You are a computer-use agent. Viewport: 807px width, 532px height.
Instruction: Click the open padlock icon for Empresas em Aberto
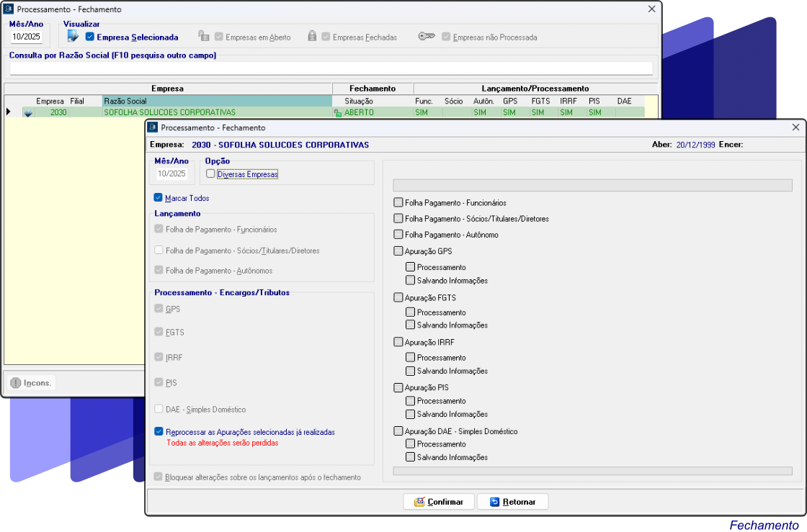(x=204, y=36)
